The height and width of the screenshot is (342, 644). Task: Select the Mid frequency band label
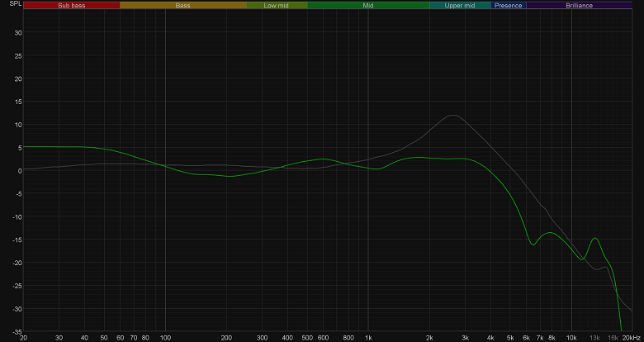click(x=368, y=5)
